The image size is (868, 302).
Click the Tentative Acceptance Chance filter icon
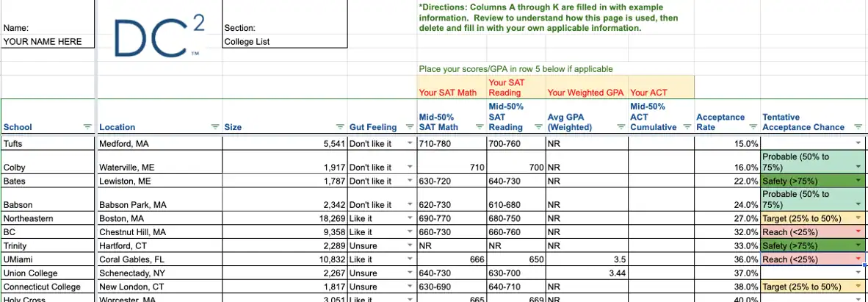tap(858, 127)
